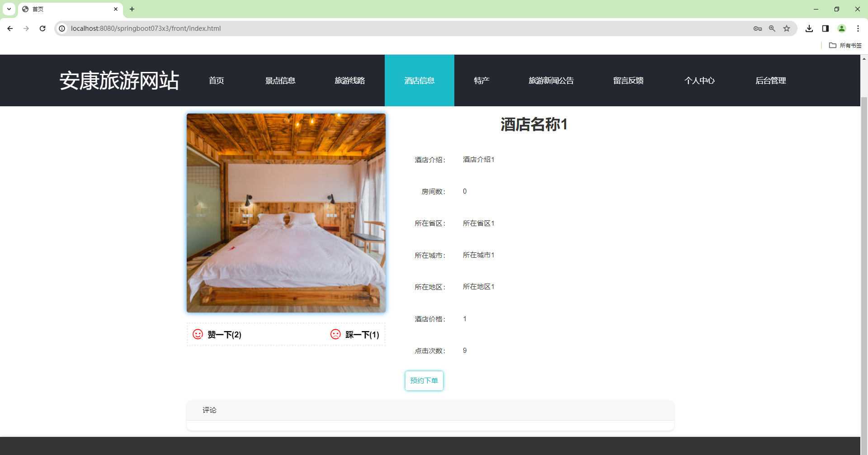Click the scrollbar up arrow
This screenshot has width=868, height=455.
(x=864, y=59)
